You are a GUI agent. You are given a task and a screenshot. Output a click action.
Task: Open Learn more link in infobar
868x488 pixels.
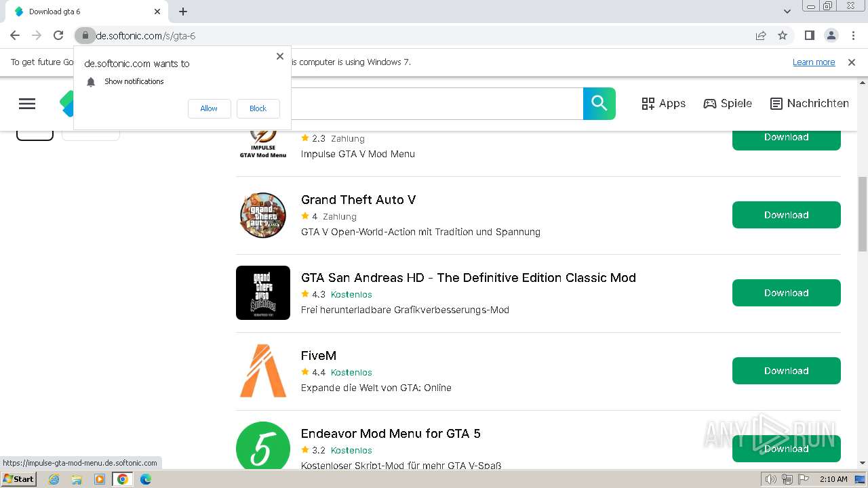point(814,62)
